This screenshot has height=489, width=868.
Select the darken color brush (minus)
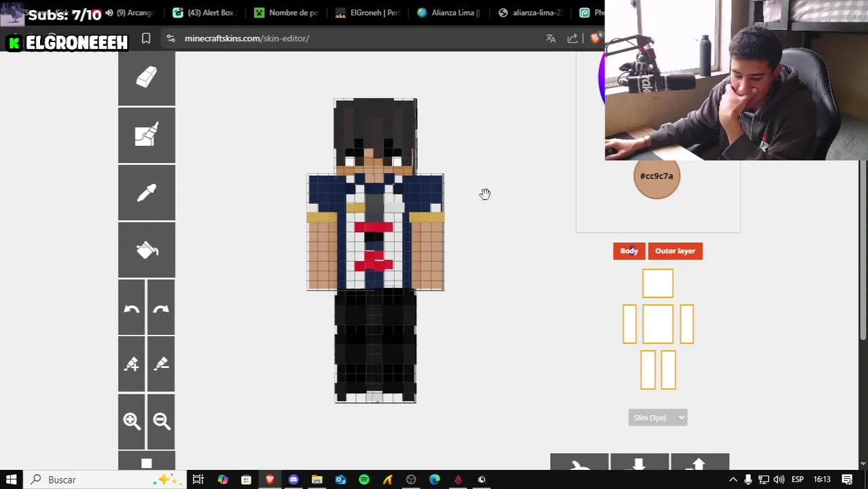(161, 365)
